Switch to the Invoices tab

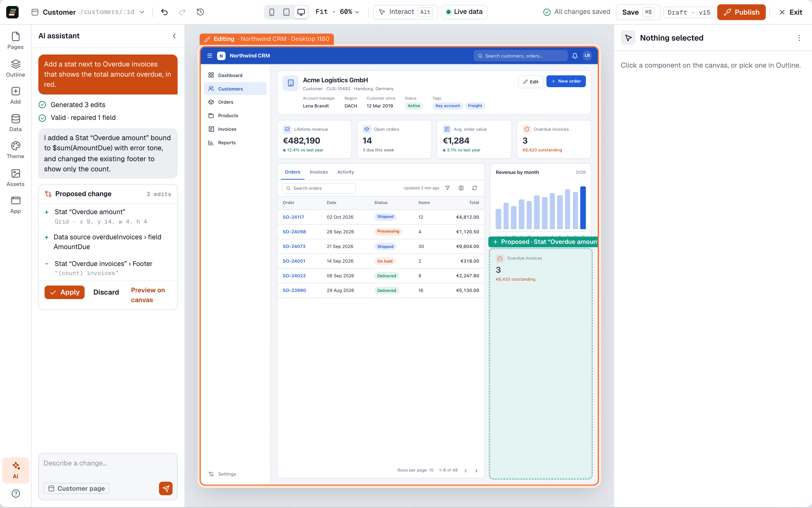click(318, 172)
